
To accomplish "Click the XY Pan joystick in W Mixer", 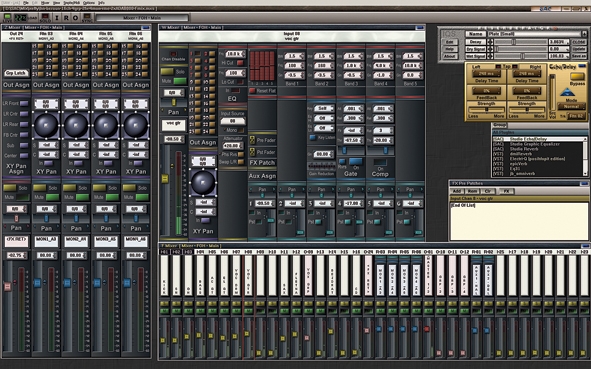I will (x=203, y=182).
